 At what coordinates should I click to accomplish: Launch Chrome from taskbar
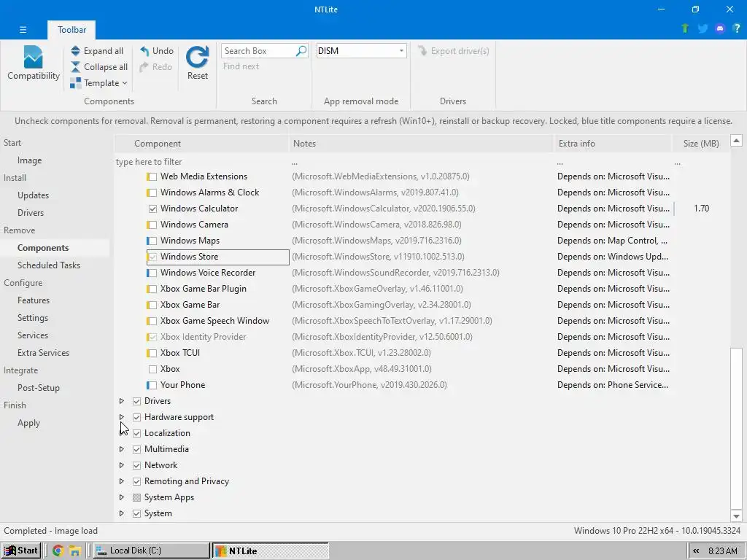coord(58,551)
